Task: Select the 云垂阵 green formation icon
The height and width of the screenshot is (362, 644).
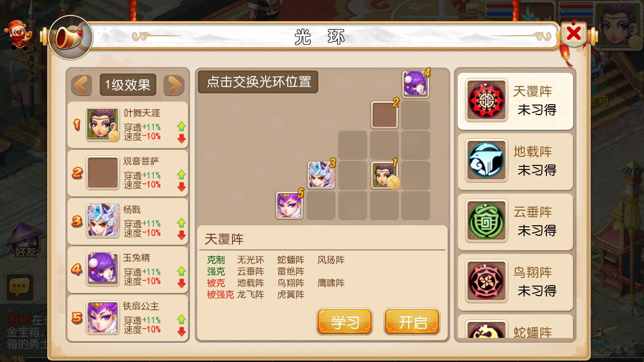Action: point(486,221)
